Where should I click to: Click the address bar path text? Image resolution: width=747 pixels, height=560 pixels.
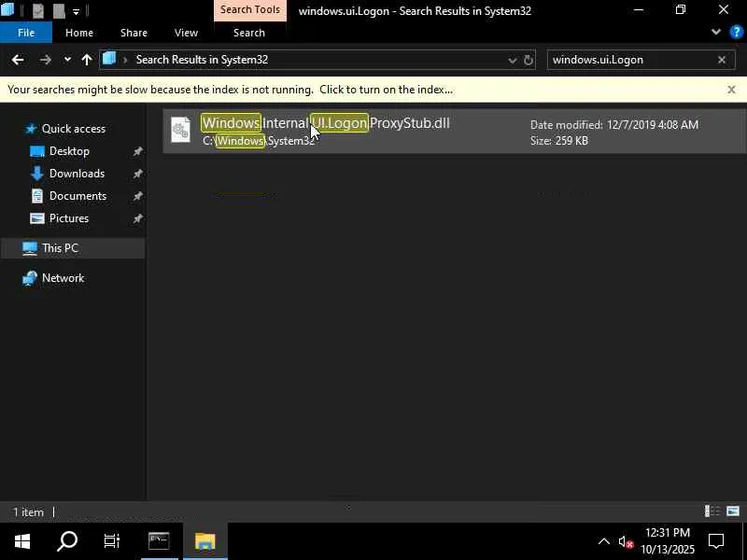pos(202,60)
